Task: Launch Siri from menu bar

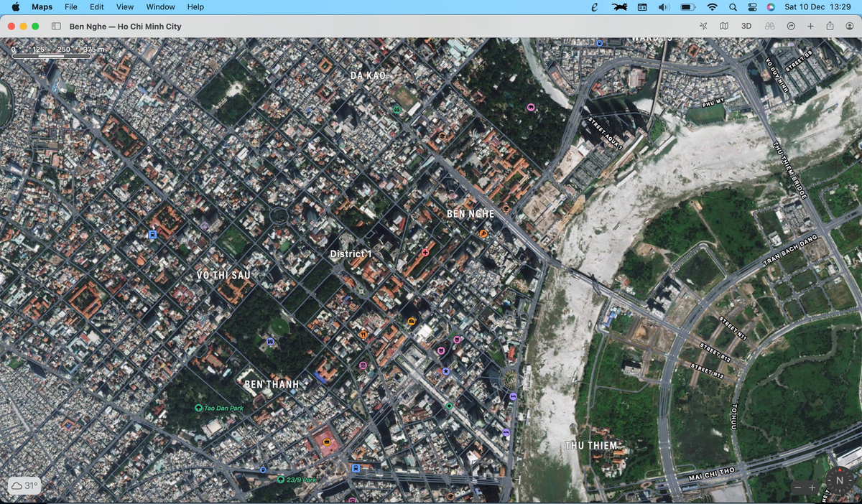Action: pyautogui.click(x=771, y=6)
